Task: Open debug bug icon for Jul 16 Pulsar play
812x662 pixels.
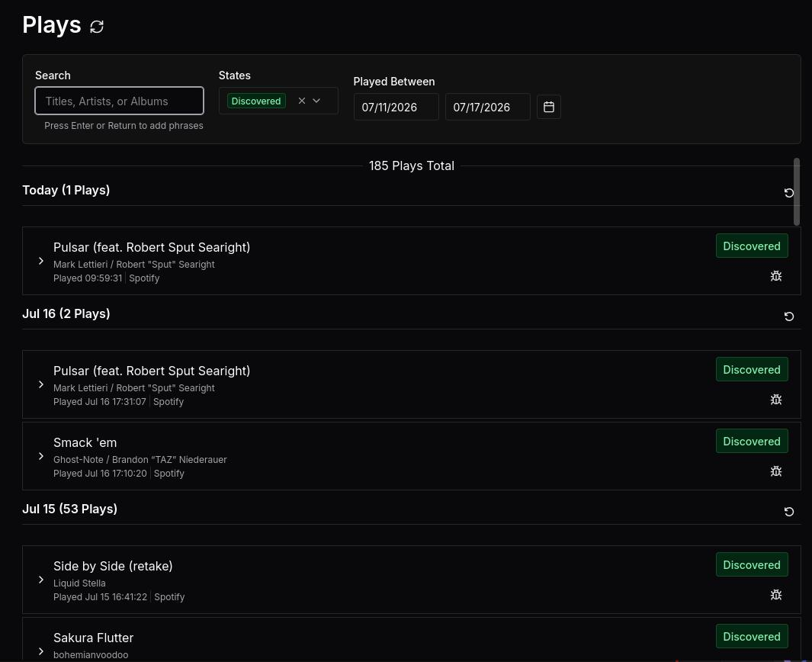Action: tap(775, 400)
